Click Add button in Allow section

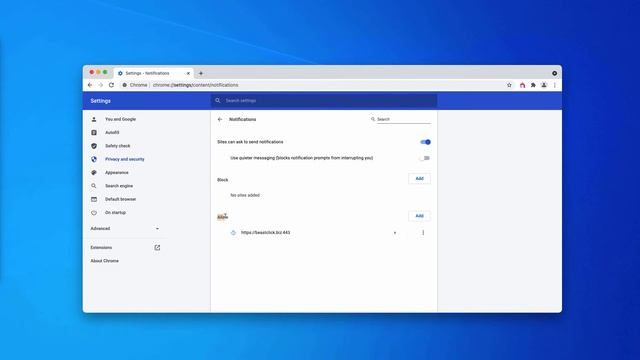419,216
